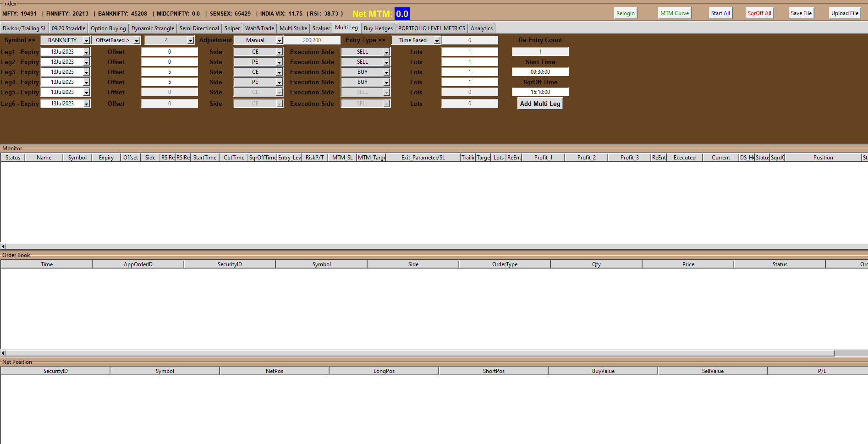Open the 09:20 Straddle tab
868x444 pixels.
tap(68, 28)
